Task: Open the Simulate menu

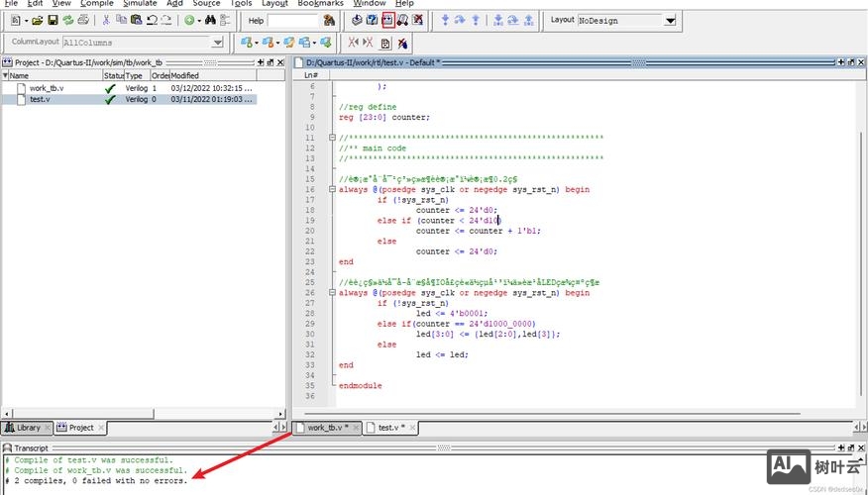Action: [x=140, y=4]
